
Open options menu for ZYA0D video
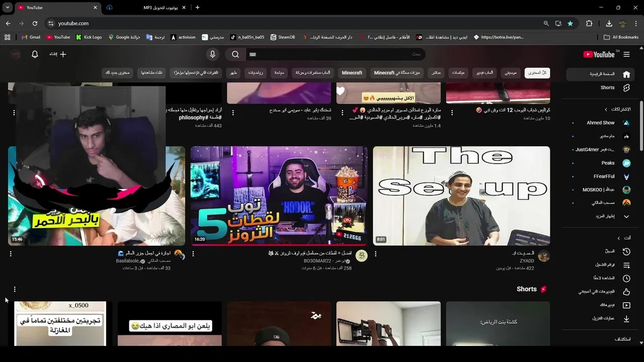375,254
